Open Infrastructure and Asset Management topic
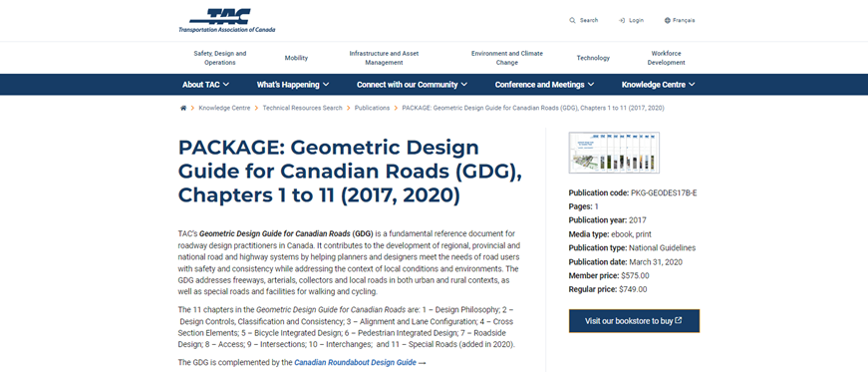 pos(384,58)
